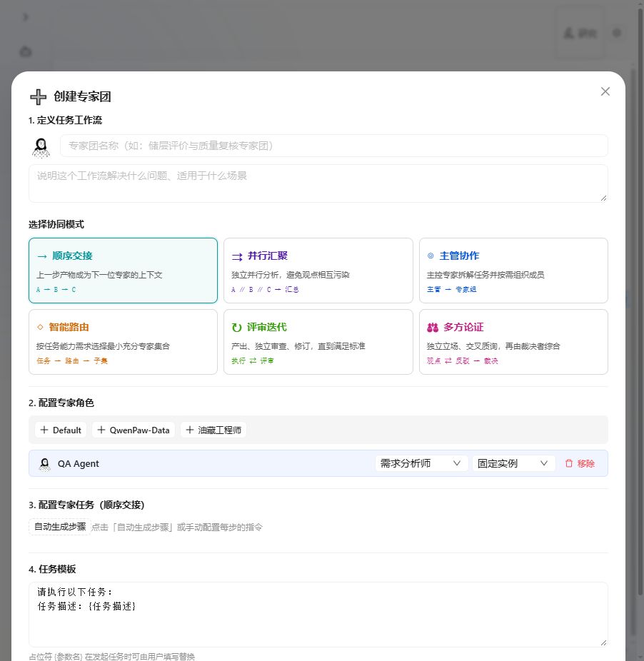Viewport: 644px width, 661px height.
Task: Select the 评审迭代 collaboration mode
Action: click(318, 342)
